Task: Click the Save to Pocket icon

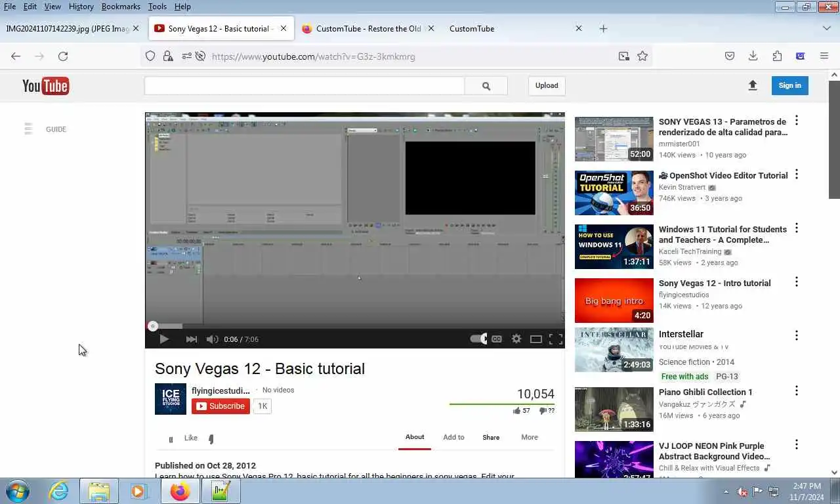Action: click(x=730, y=56)
